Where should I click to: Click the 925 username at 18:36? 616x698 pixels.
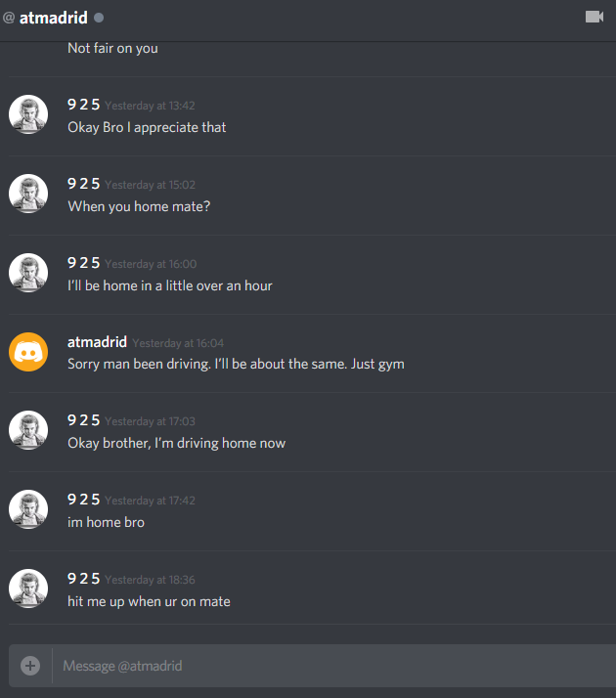[x=84, y=579]
